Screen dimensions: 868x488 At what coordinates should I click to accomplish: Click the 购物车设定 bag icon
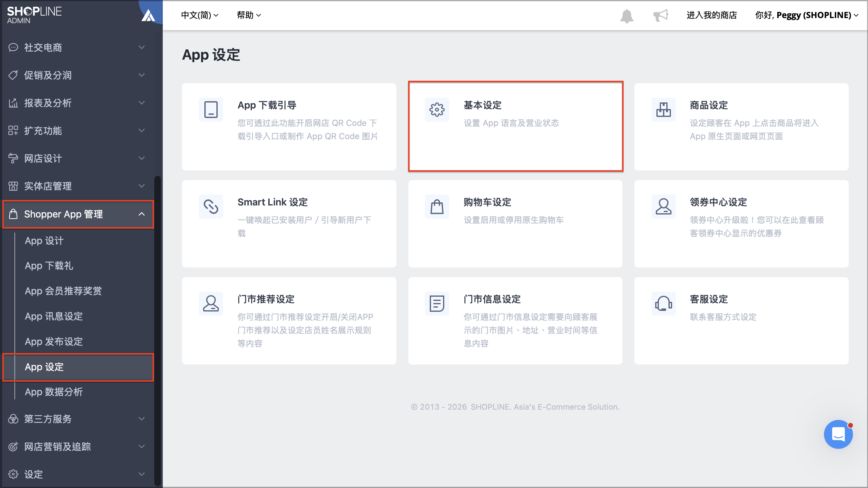click(x=437, y=206)
